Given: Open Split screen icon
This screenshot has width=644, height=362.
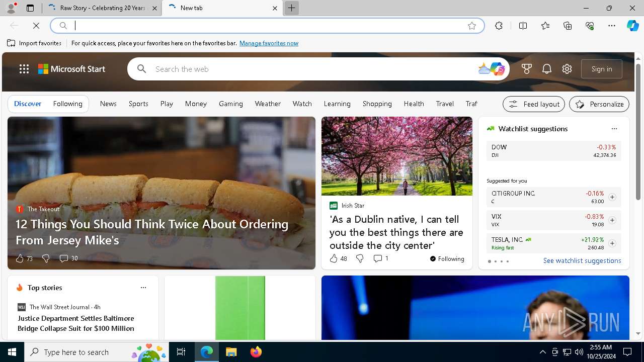Looking at the screenshot, I should pos(523,26).
